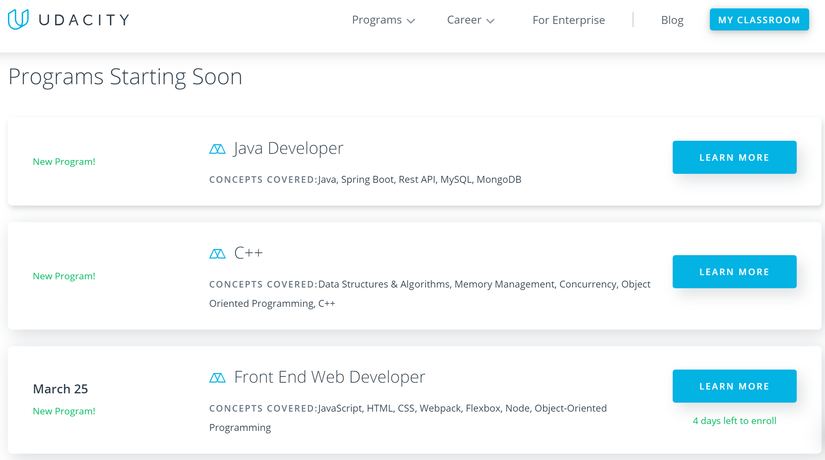This screenshot has height=460, width=825.
Task: Open the Front End Web Developer title
Action: coord(329,377)
